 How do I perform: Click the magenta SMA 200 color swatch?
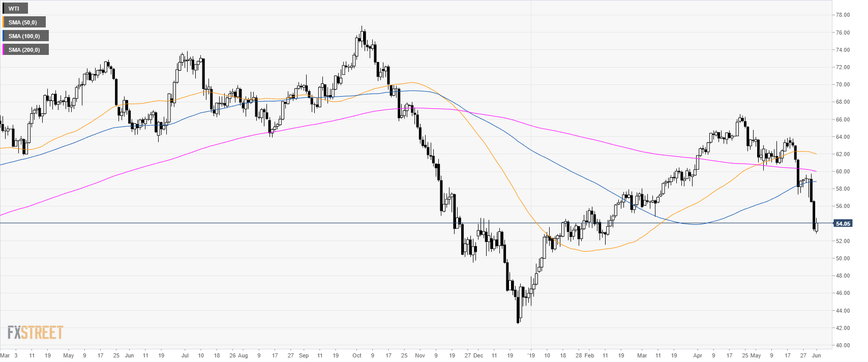[x=4, y=50]
